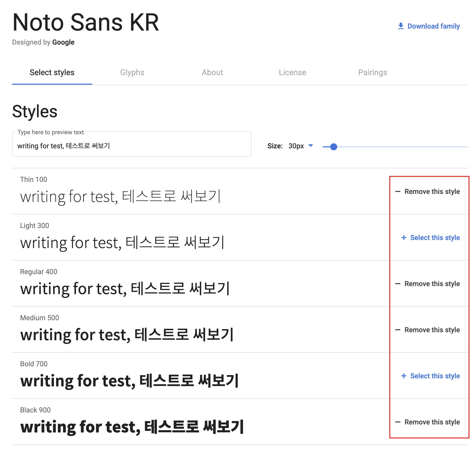Remove the Black 900 style

428,422
